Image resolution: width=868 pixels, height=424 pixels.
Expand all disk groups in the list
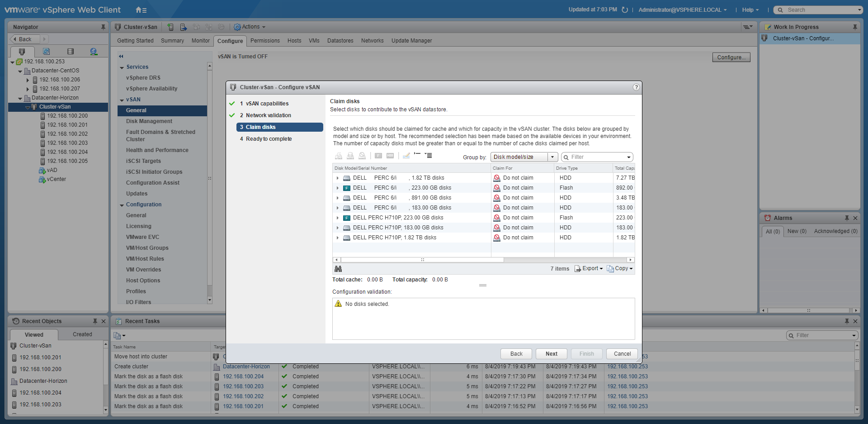point(429,156)
